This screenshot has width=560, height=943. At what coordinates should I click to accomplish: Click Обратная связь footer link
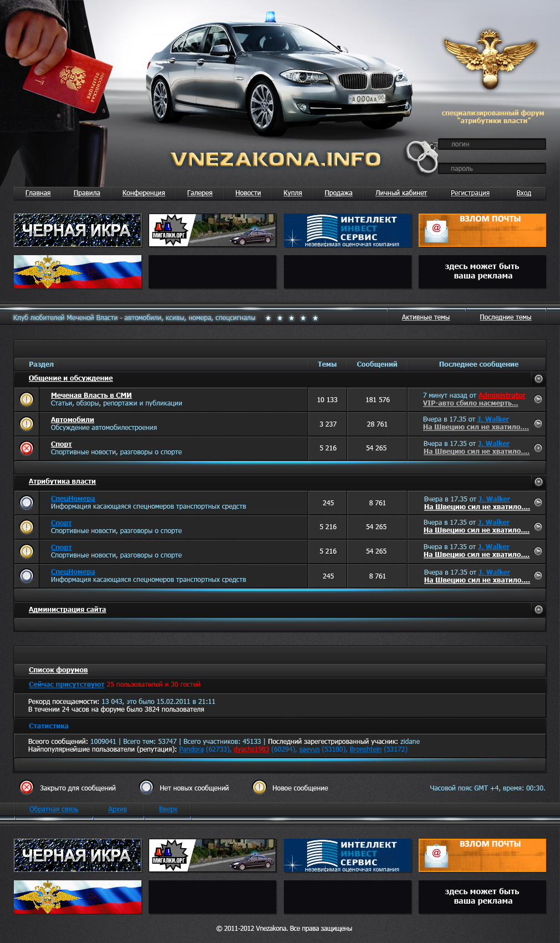[x=54, y=809]
